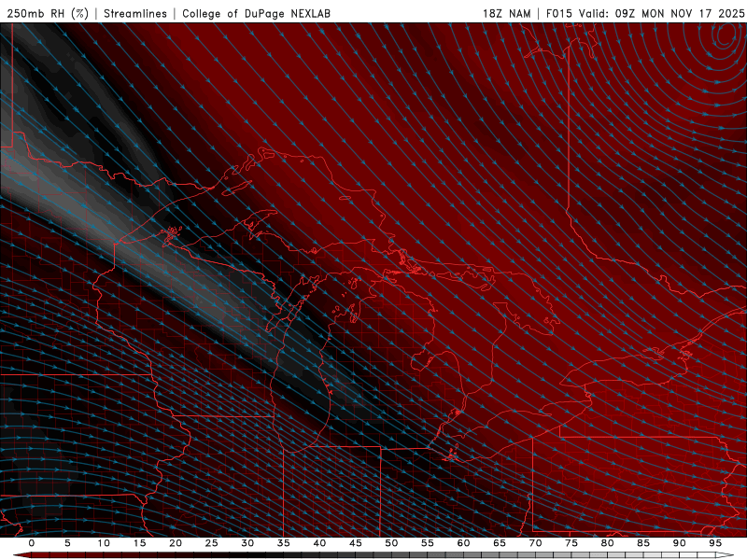The height and width of the screenshot is (560, 747).
Task: Click the "0" colorbar scale label
Action: 32,543
